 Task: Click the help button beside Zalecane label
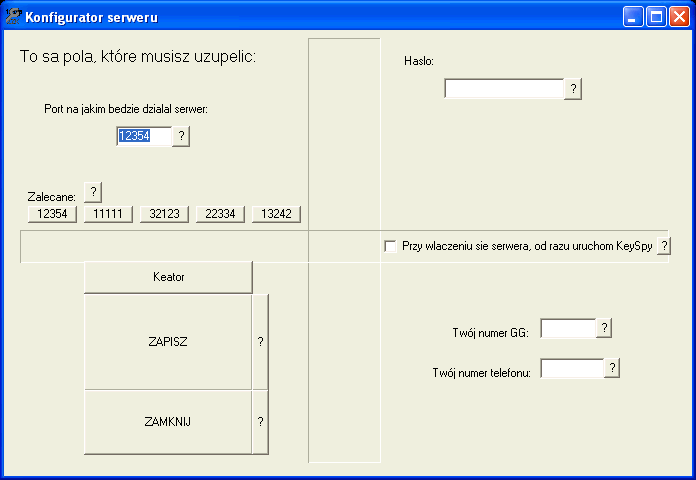tap(92, 192)
